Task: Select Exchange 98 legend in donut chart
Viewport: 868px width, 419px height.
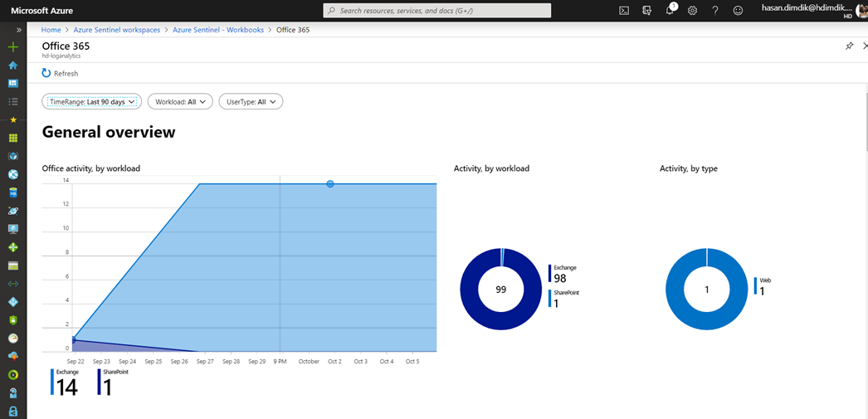Action: pos(563,274)
